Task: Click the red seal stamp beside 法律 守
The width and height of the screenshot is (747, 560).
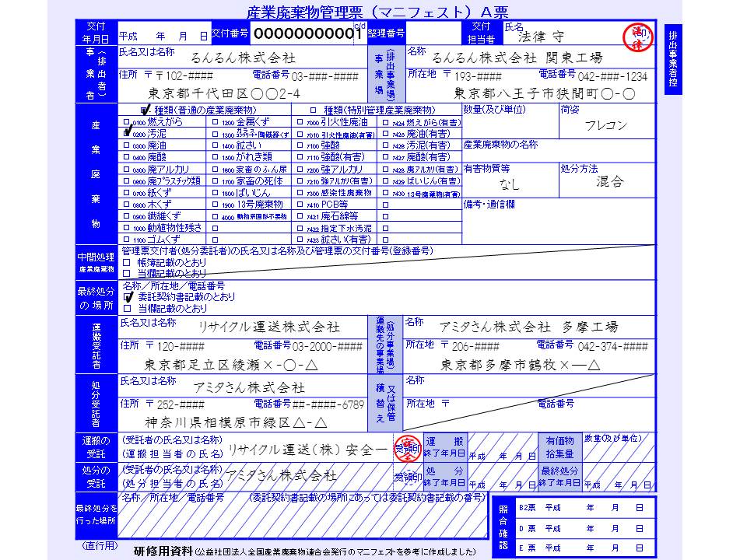Action: click(637, 37)
